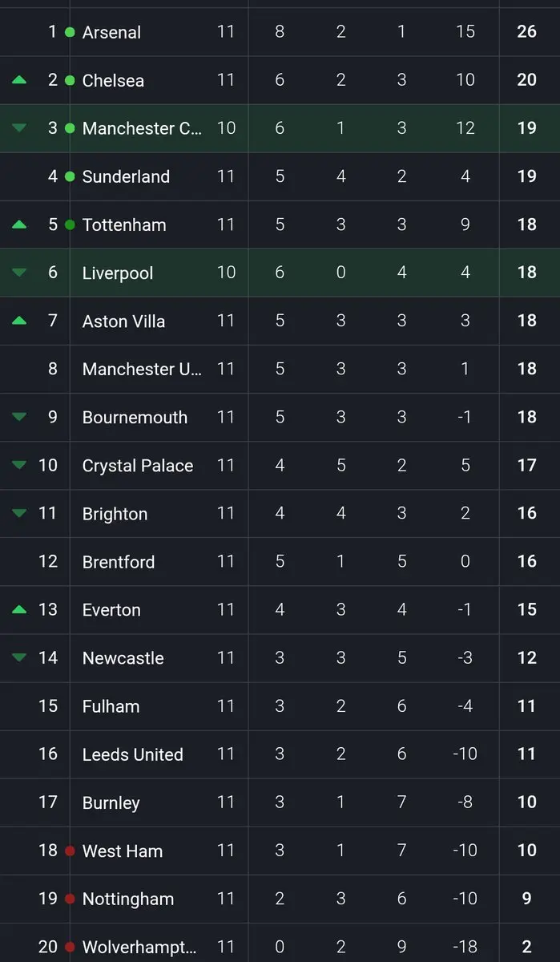Screen dimensions: 560x962
Task: Click the up arrow next to Tottenham
Action: [x=20, y=224]
